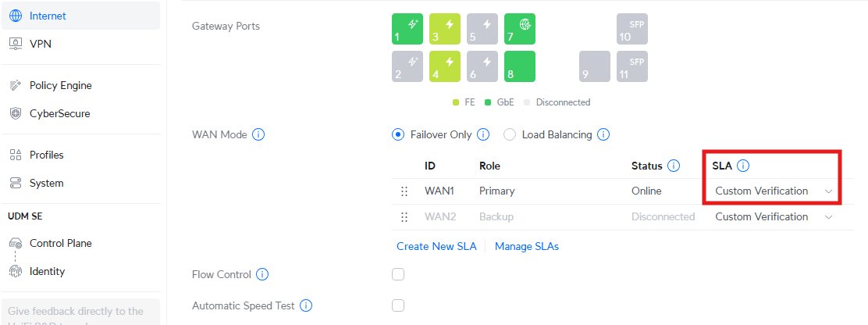Click drag handle for WAN1 row
The height and width of the screenshot is (325, 868).
404,191
